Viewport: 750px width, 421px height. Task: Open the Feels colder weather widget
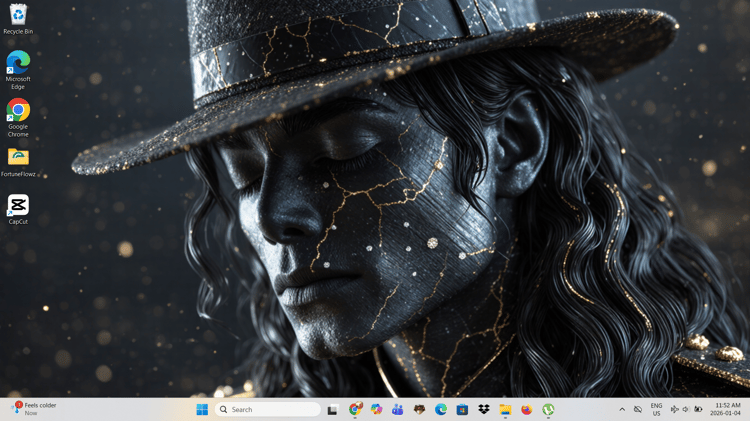[34, 409]
